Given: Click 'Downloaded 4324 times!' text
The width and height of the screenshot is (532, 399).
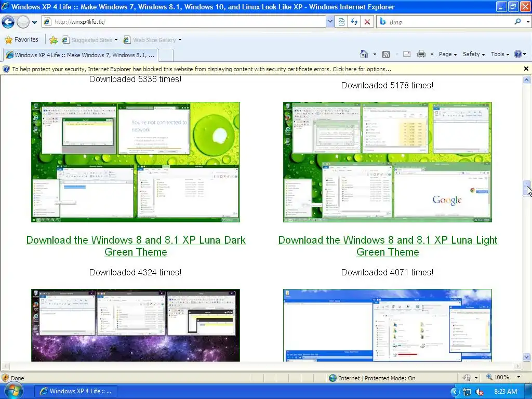Looking at the screenshot, I should click(x=135, y=272).
